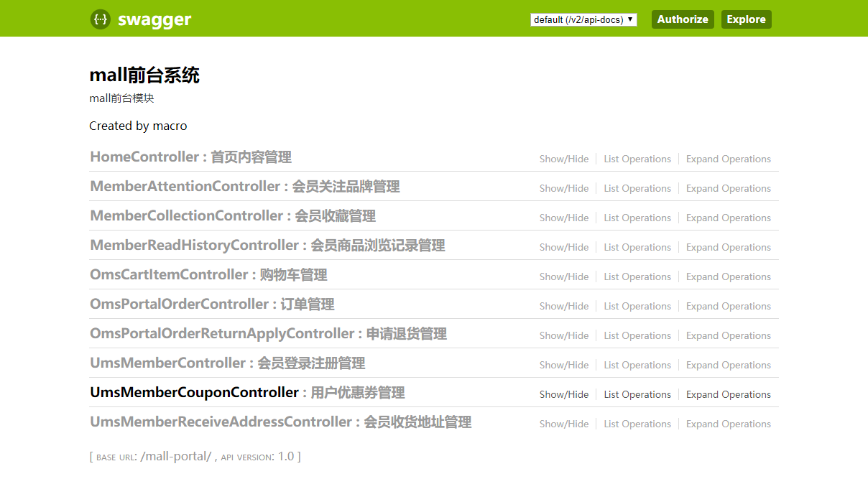The height and width of the screenshot is (479, 868).
Task: Expand Operations for OmsPortalOrderReturnApplyController
Action: click(728, 336)
